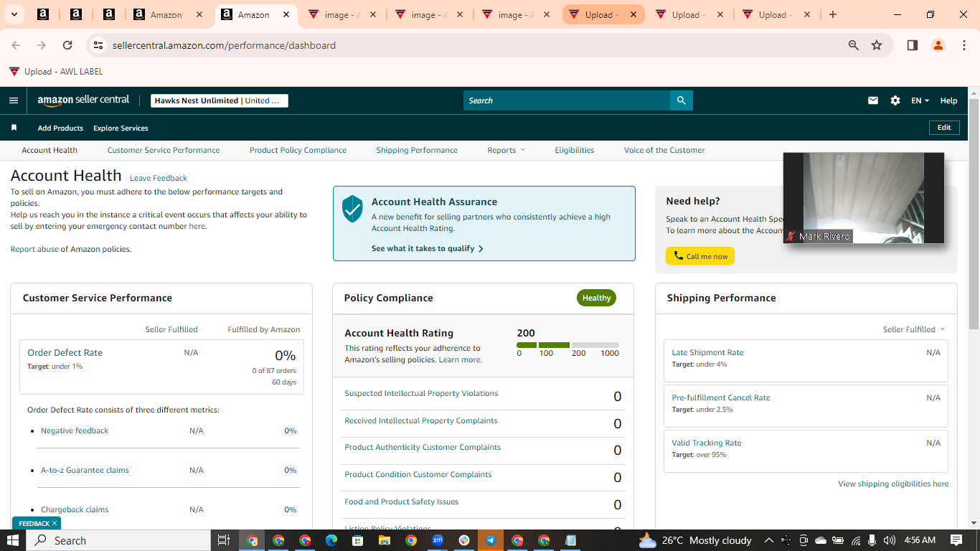Viewport: 980px width, 551px height.
Task: Open the Late Shipment Rate link
Action: coord(707,352)
